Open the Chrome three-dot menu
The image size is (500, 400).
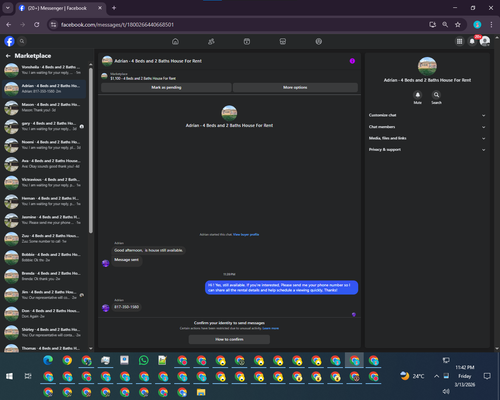coord(491,25)
